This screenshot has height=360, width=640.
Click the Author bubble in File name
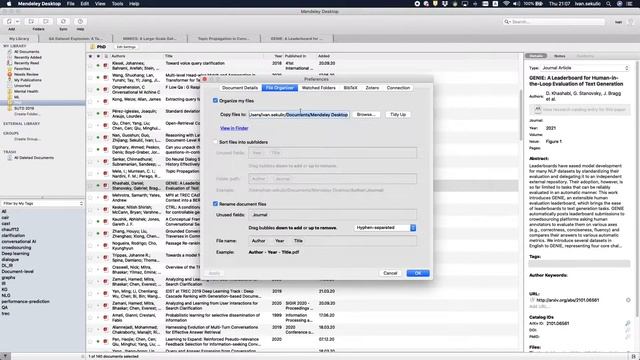258,241
